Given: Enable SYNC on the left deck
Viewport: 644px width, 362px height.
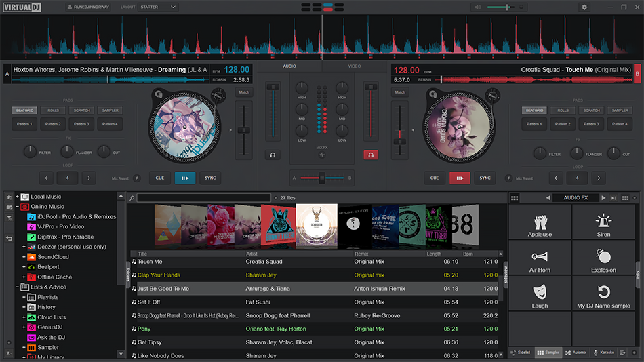Looking at the screenshot, I should click(x=210, y=178).
